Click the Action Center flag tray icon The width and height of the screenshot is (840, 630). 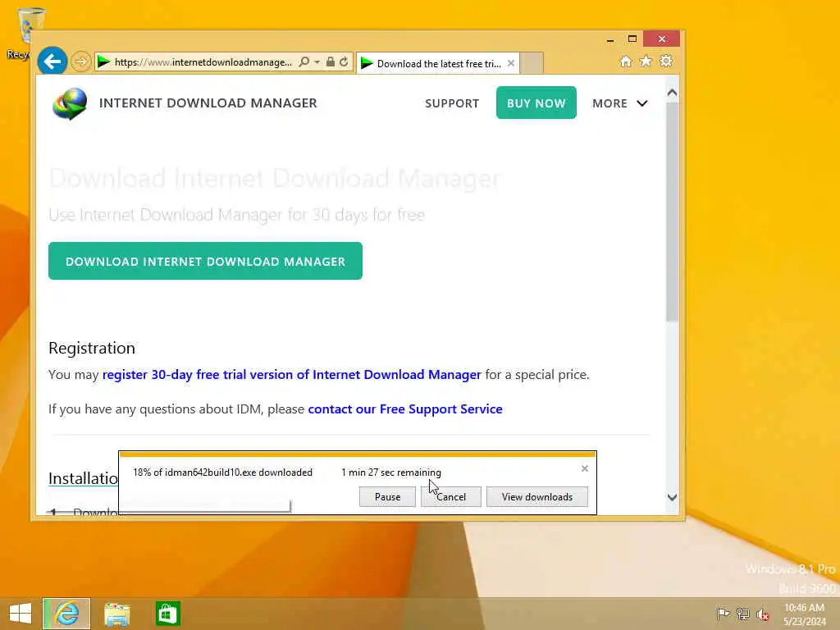coord(723,614)
